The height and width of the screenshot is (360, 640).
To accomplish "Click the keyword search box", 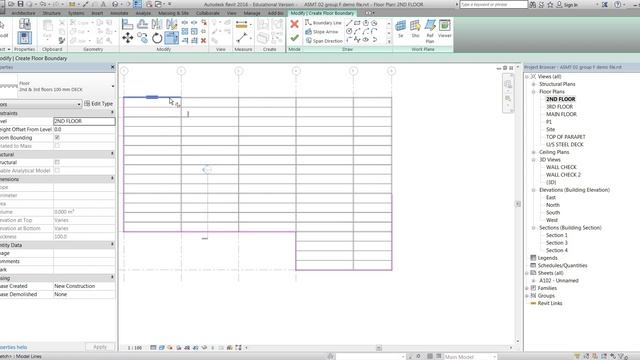I will click(x=493, y=4).
